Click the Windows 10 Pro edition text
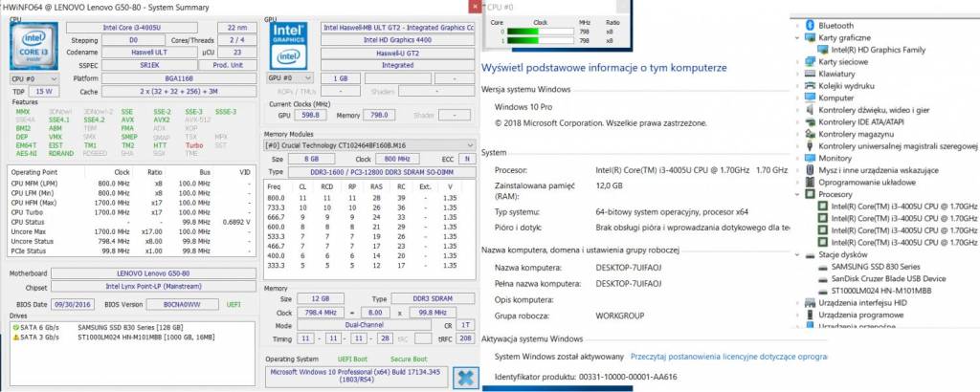This screenshot has width=980, height=392. click(x=523, y=107)
